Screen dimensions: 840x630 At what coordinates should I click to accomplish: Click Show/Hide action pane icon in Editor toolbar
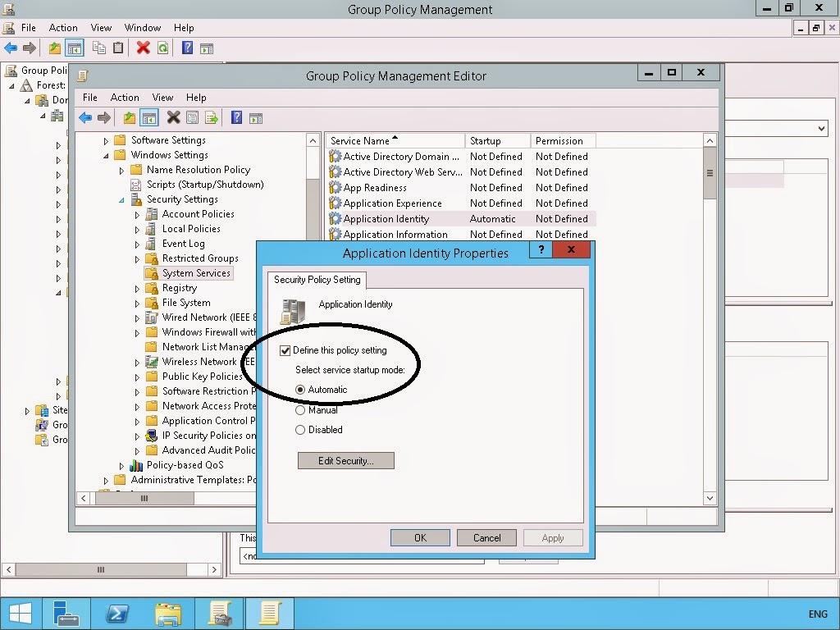pos(256,118)
